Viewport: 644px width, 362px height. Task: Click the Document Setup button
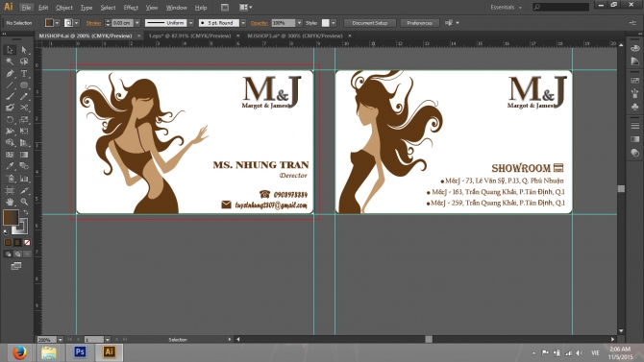(x=370, y=23)
